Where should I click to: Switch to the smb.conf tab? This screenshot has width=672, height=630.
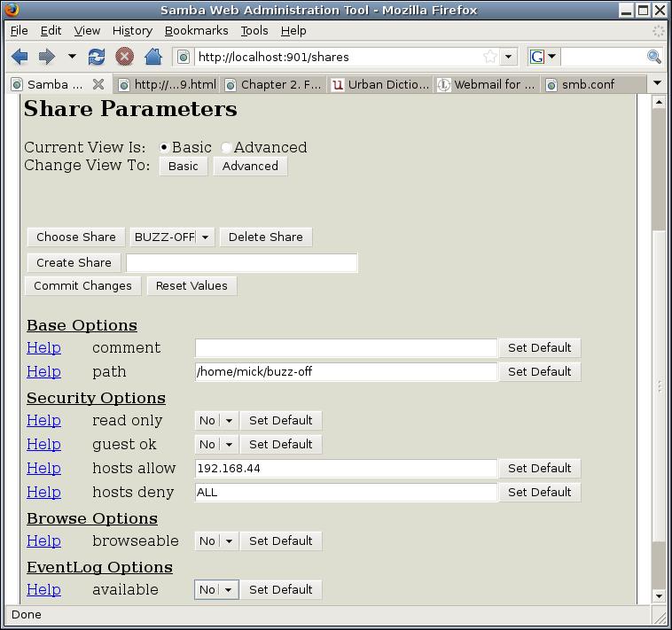coord(588,85)
